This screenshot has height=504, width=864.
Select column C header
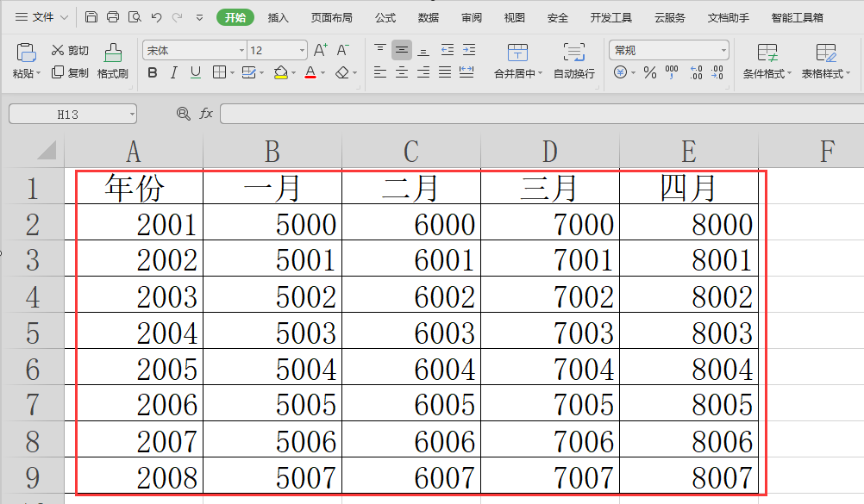tap(411, 151)
